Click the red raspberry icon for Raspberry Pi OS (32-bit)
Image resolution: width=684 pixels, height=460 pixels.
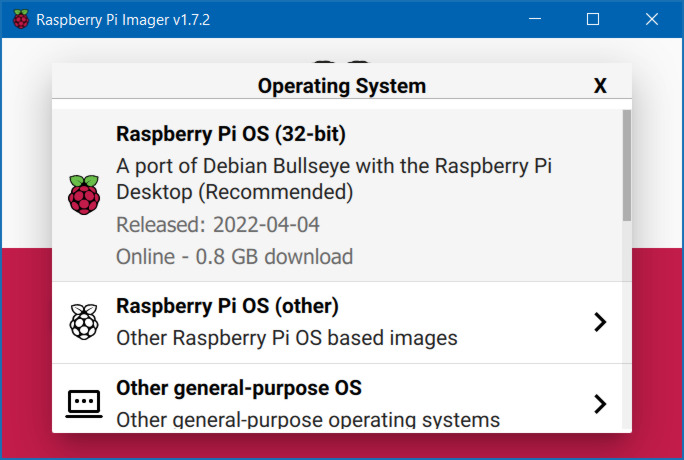pyautogui.click(x=84, y=193)
